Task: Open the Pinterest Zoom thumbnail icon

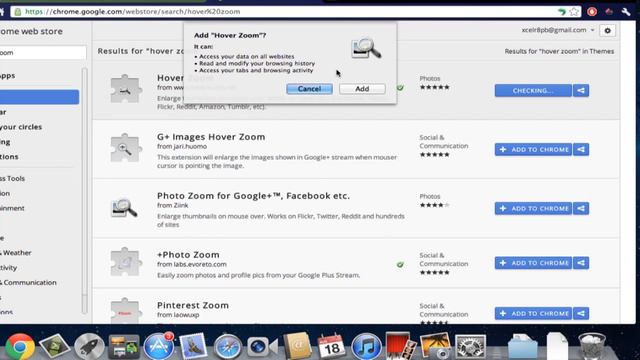Action: [126, 311]
